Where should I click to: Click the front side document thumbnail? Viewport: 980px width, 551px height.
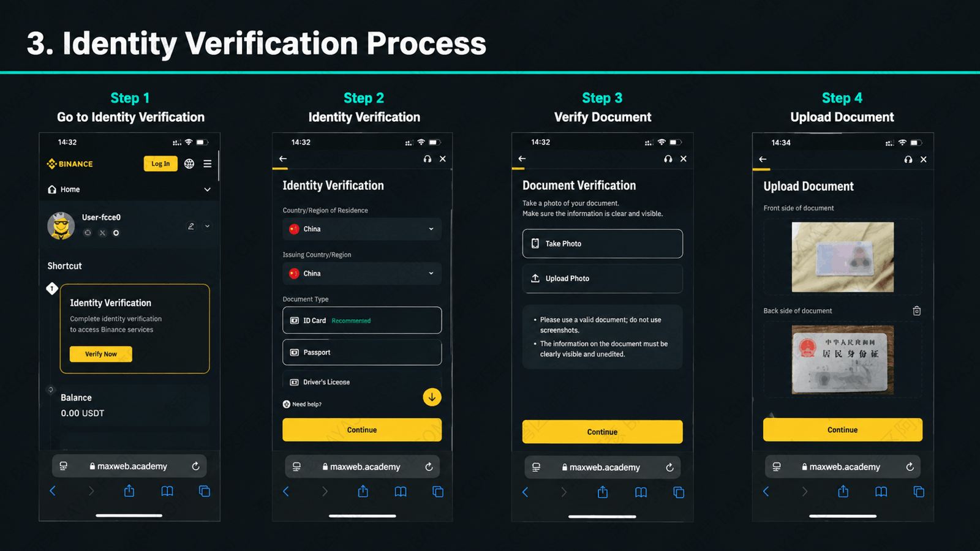click(x=843, y=257)
